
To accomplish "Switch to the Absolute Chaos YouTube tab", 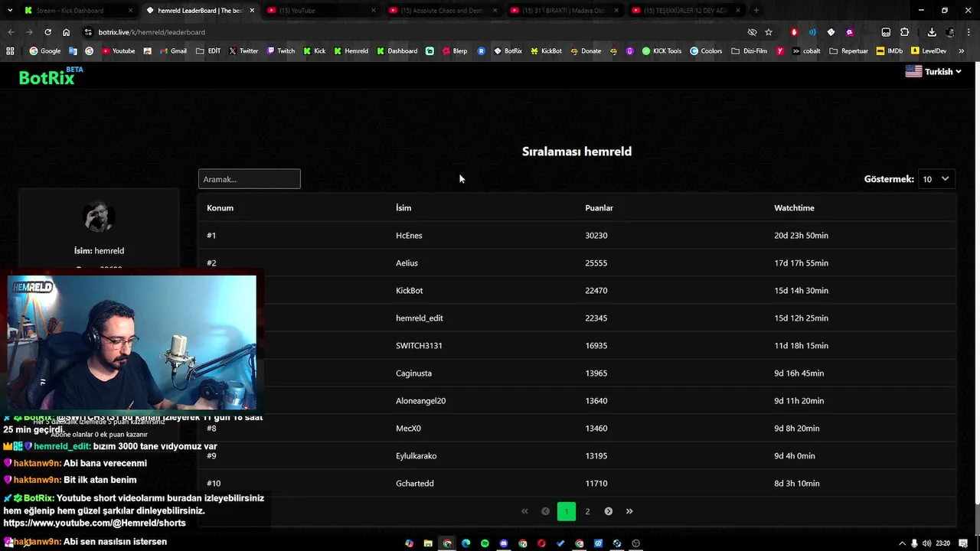I will coord(442,11).
